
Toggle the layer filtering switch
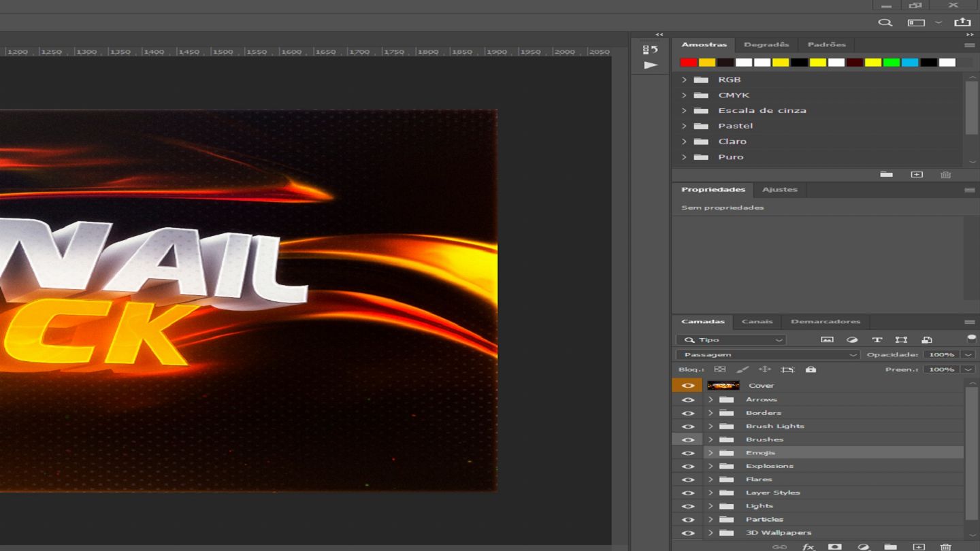971,339
